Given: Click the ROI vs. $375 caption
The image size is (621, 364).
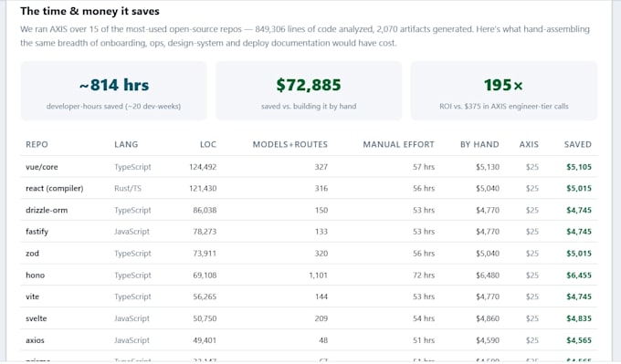Looking at the screenshot, I should (504, 106).
